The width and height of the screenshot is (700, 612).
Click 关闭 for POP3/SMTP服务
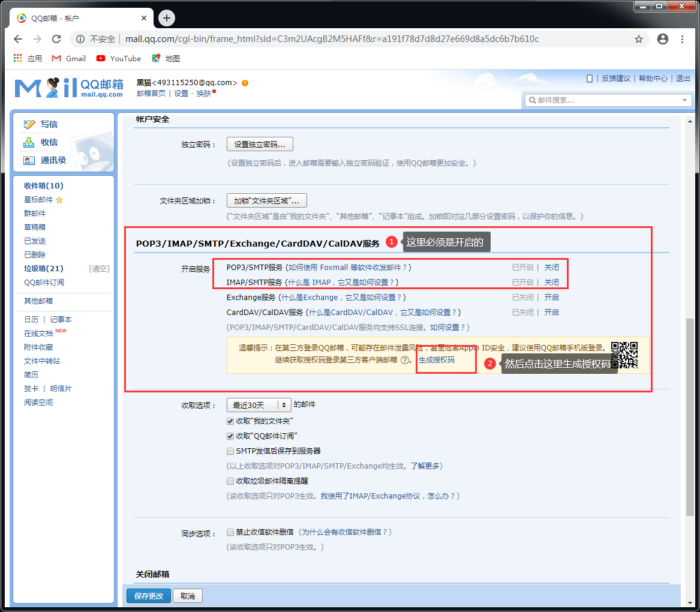point(551,268)
